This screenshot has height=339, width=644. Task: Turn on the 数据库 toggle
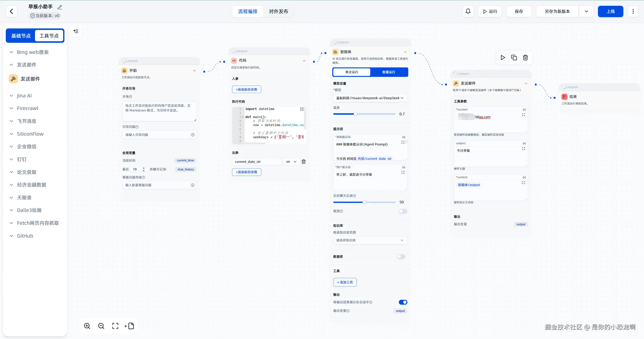(x=401, y=256)
